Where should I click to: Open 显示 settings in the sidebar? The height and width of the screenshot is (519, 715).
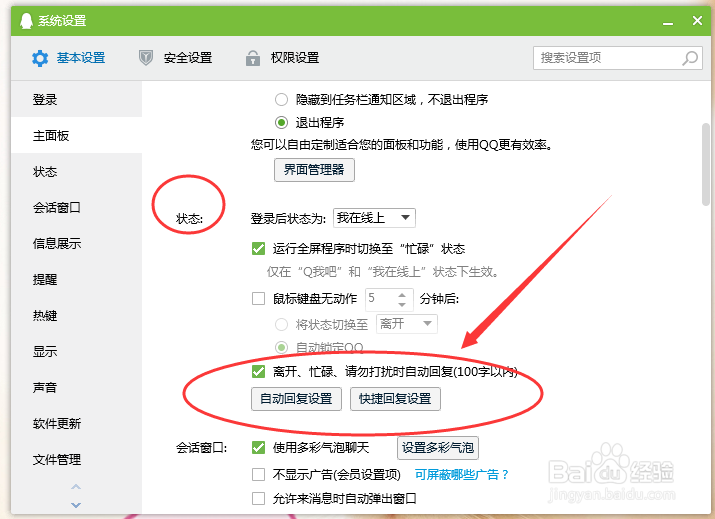point(76,352)
